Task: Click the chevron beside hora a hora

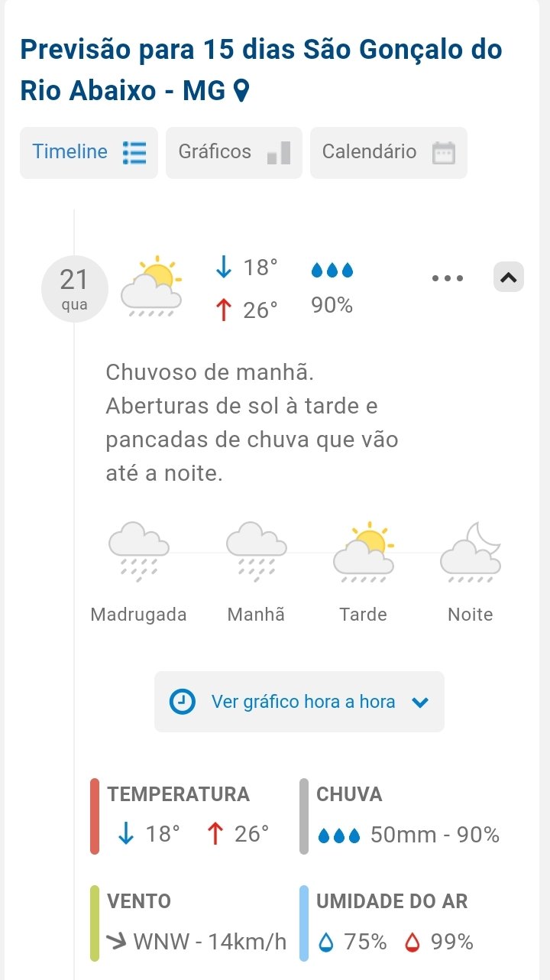Action: [420, 703]
